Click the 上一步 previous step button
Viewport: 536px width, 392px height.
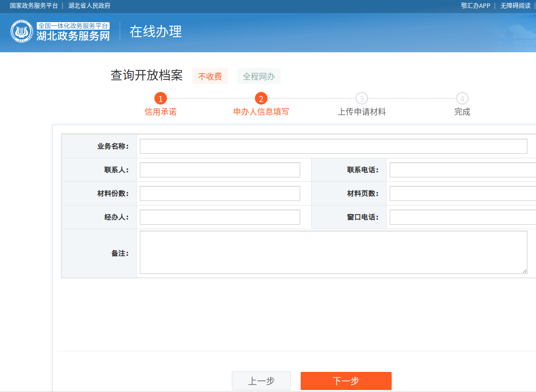pyautogui.click(x=261, y=381)
